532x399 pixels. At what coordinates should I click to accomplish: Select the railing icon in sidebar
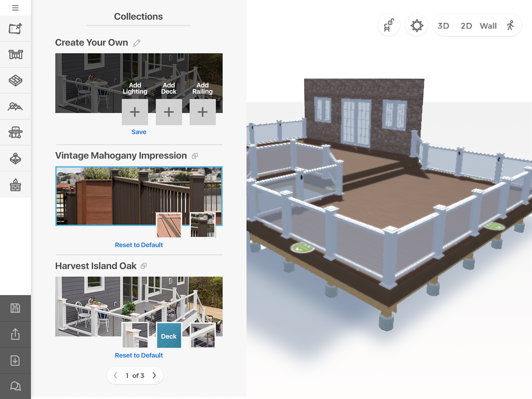tap(16, 55)
